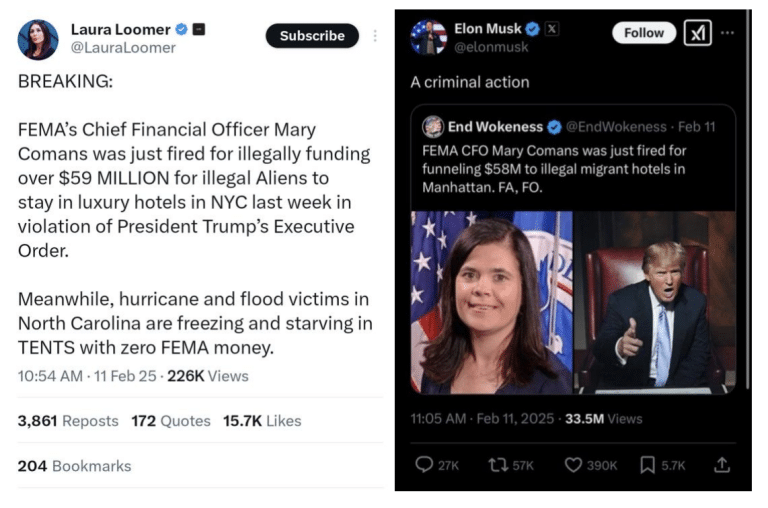
Task: Follow Elon Musk
Action: click(643, 33)
